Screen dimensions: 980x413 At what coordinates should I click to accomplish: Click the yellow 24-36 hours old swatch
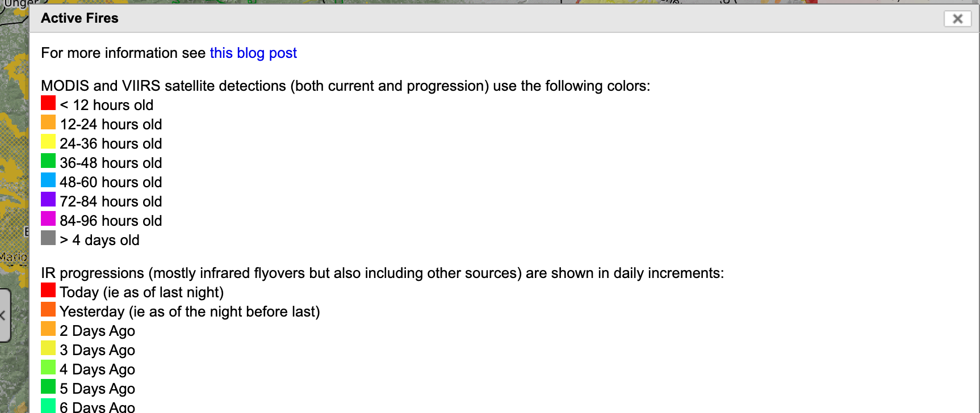tap(48, 141)
